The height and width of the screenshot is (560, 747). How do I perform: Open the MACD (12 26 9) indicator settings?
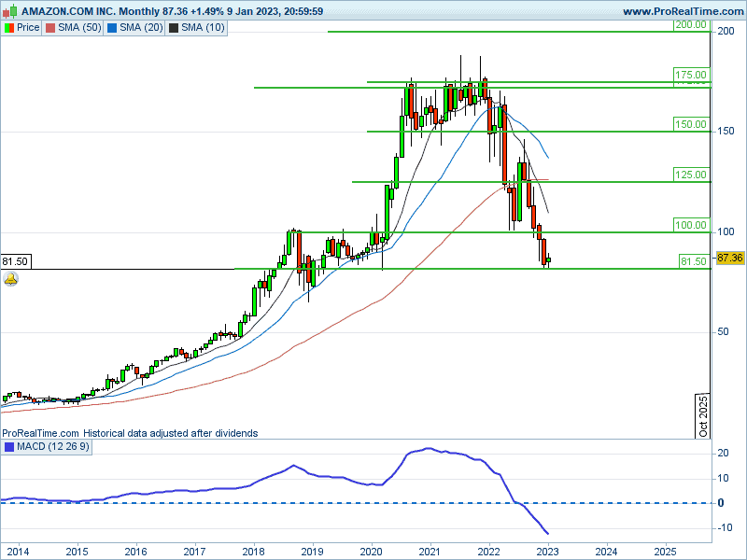tap(53, 447)
